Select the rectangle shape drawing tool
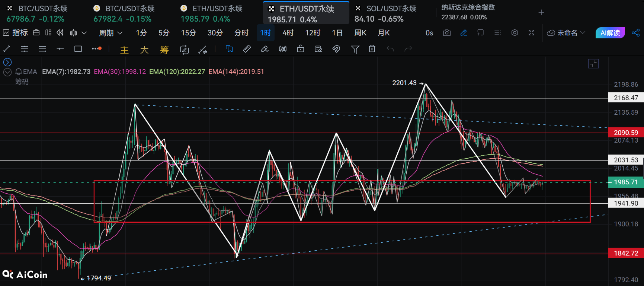 click(x=78, y=49)
